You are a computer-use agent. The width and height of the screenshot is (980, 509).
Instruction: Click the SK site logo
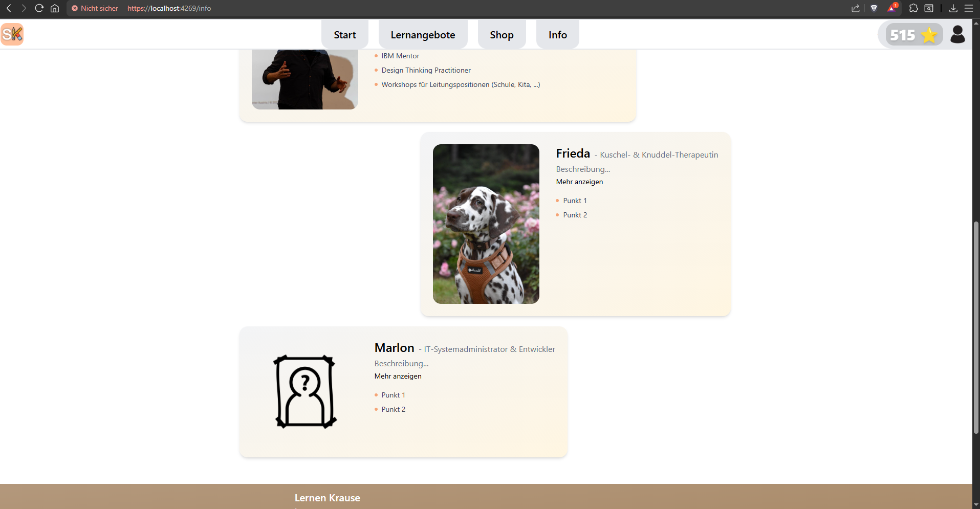click(x=12, y=34)
